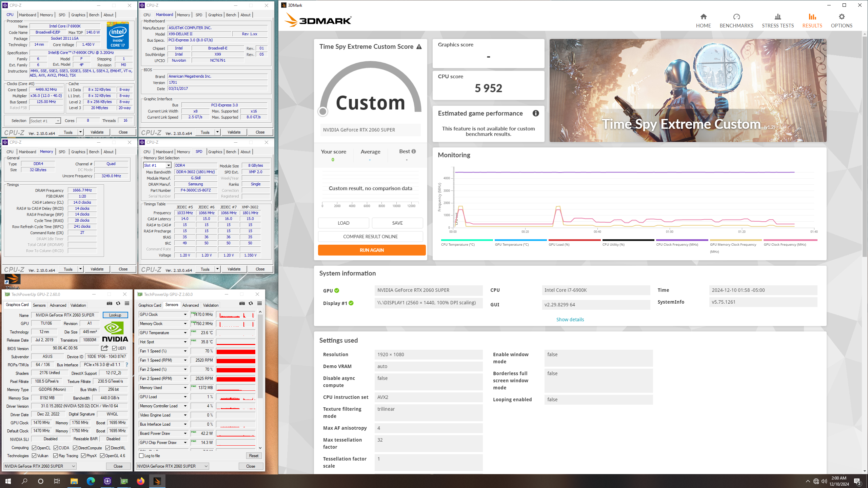Open Socket #1 selection dropdown in CPU-Z
This screenshot has width=868, height=488.
45,121
